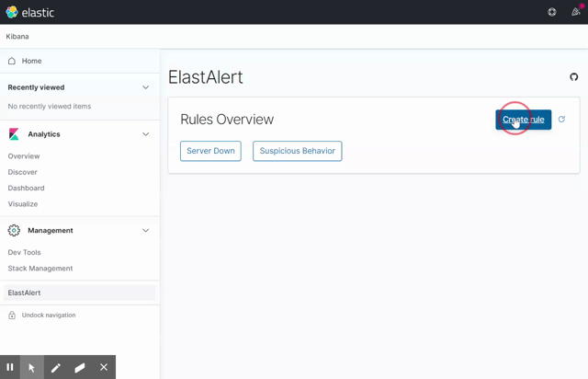The height and width of the screenshot is (379, 588).
Task: Click the Kibana Analytics logo icon
Action: coord(14,134)
